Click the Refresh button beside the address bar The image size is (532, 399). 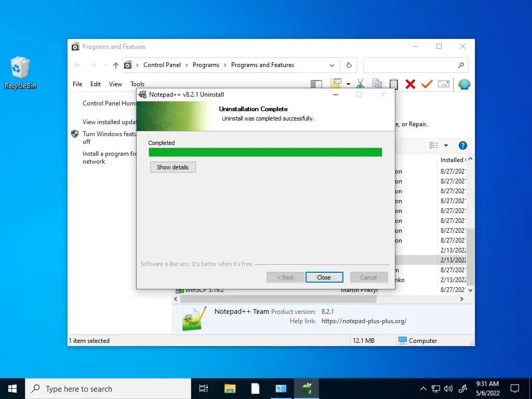click(349, 65)
